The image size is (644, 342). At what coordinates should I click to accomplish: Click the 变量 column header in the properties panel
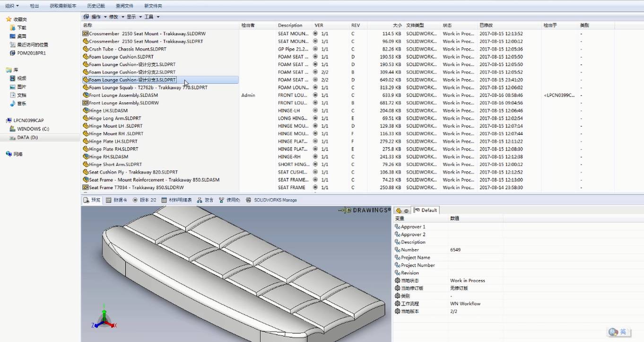[x=400, y=219]
